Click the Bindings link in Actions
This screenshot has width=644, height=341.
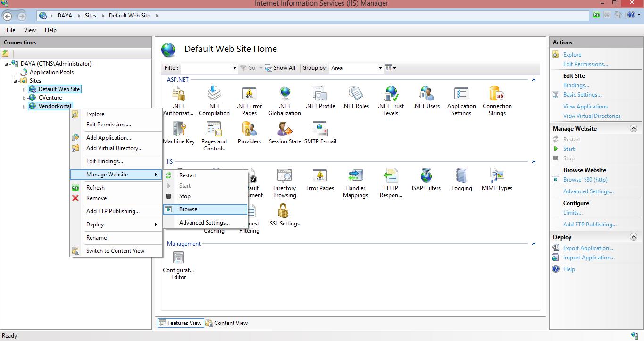coord(576,85)
